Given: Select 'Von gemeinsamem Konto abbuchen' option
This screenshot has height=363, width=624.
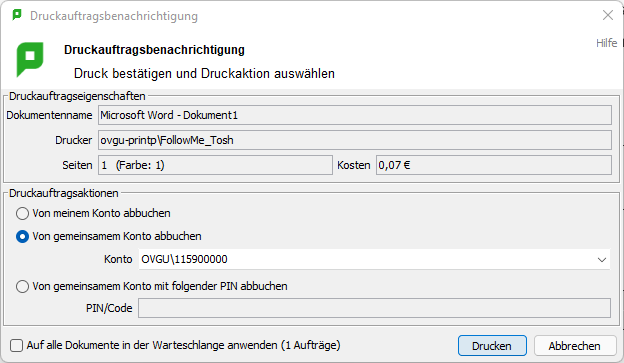Looking at the screenshot, I should pyautogui.click(x=22, y=236).
